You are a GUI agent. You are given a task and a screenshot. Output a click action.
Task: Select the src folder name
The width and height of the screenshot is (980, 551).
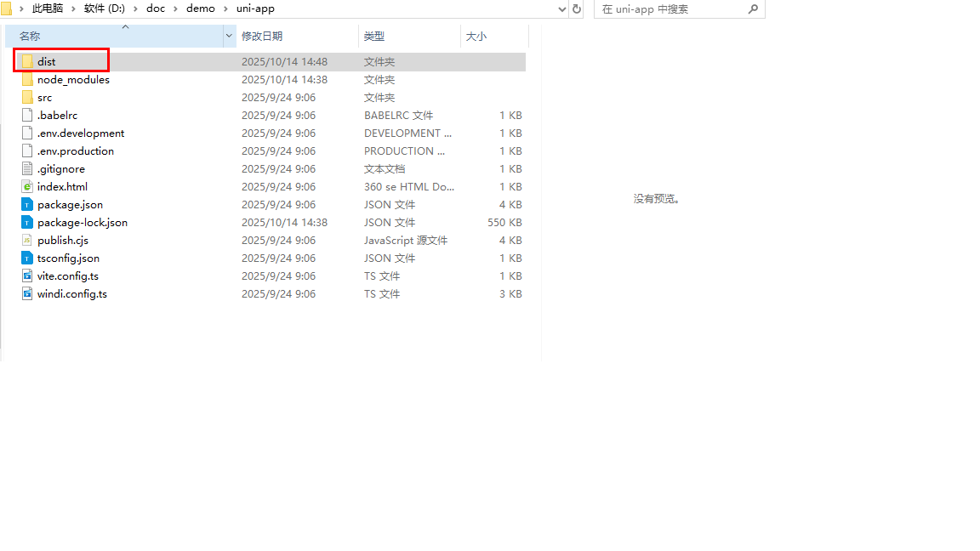tap(44, 98)
